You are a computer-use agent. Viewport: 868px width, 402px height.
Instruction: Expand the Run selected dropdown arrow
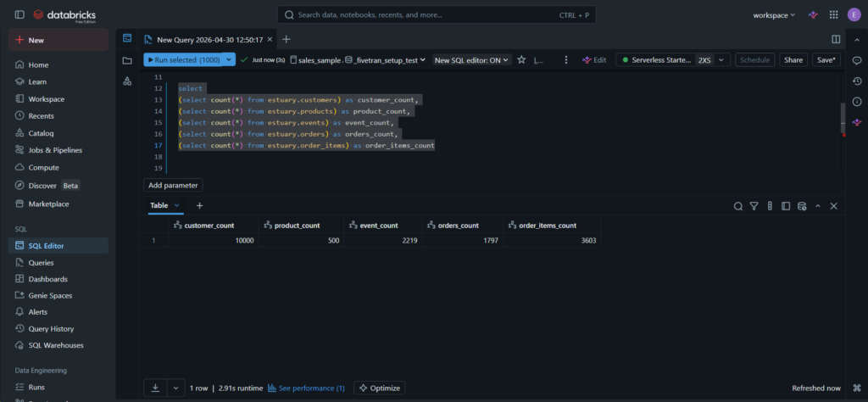point(229,60)
